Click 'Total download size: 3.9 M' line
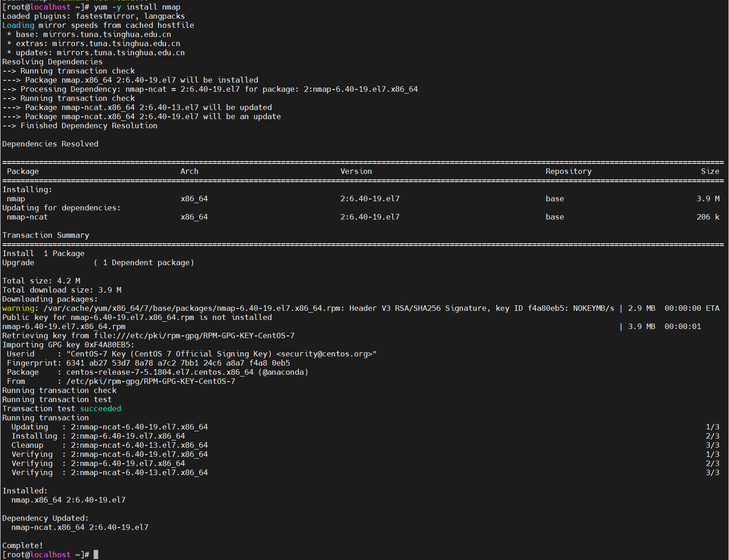Viewport: 729px width, 560px height. coord(62,290)
